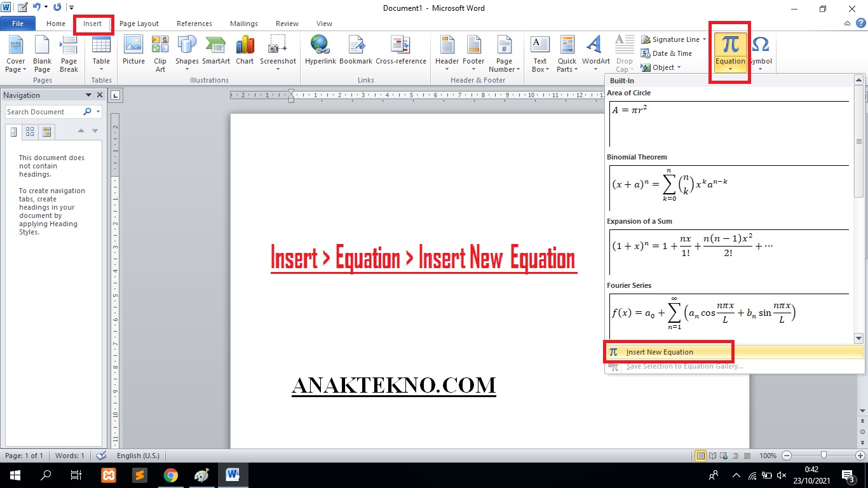Screen dimensions: 868x488
Task: Open the Footer options
Action: [x=473, y=54]
